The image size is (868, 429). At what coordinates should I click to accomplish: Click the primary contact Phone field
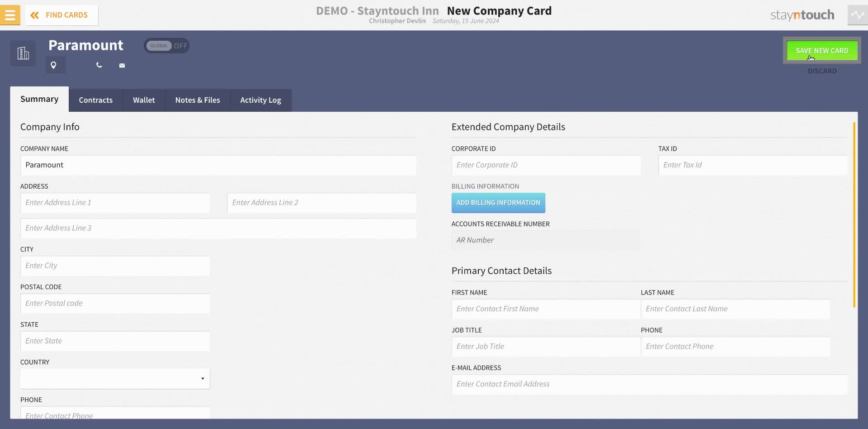click(736, 347)
